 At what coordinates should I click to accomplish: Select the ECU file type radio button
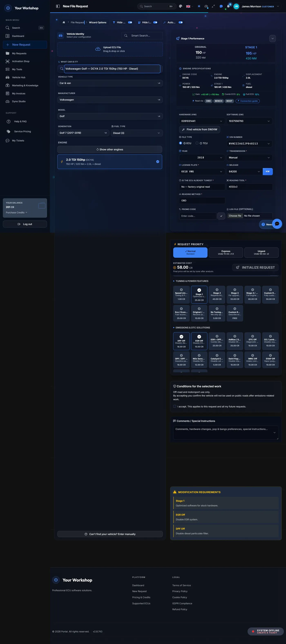pos(181,143)
